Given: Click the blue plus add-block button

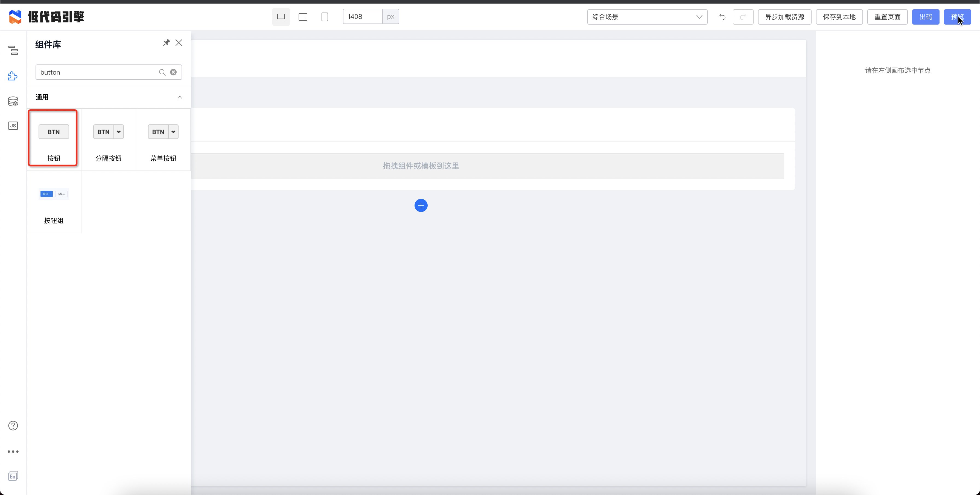Looking at the screenshot, I should (x=421, y=206).
